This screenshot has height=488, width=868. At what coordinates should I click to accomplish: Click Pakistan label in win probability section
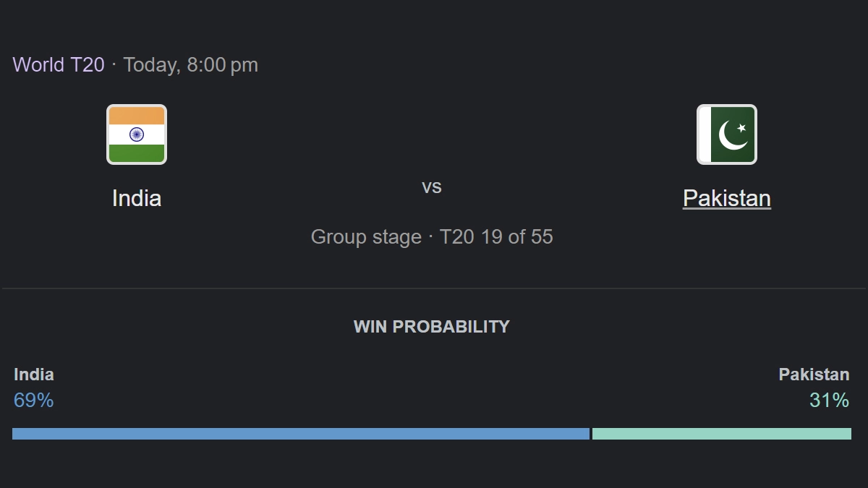[x=814, y=374]
